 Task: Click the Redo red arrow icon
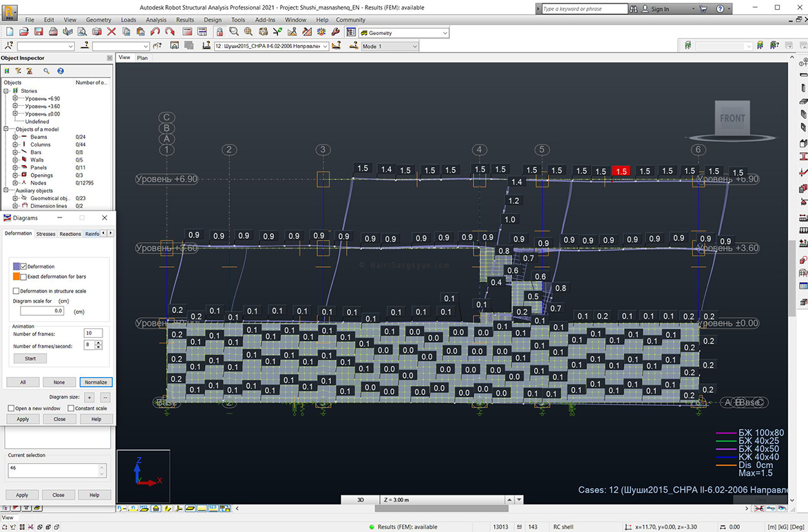tap(169, 32)
